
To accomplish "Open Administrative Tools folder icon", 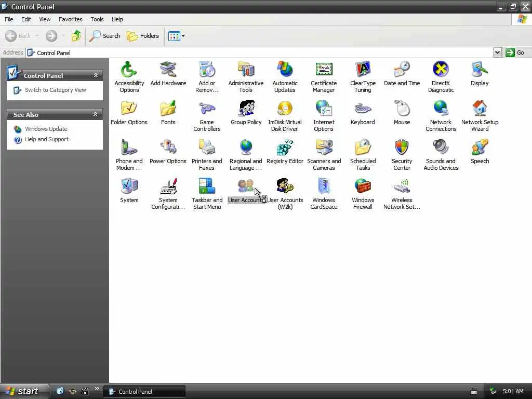I will pyautogui.click(x=246, y=70).
